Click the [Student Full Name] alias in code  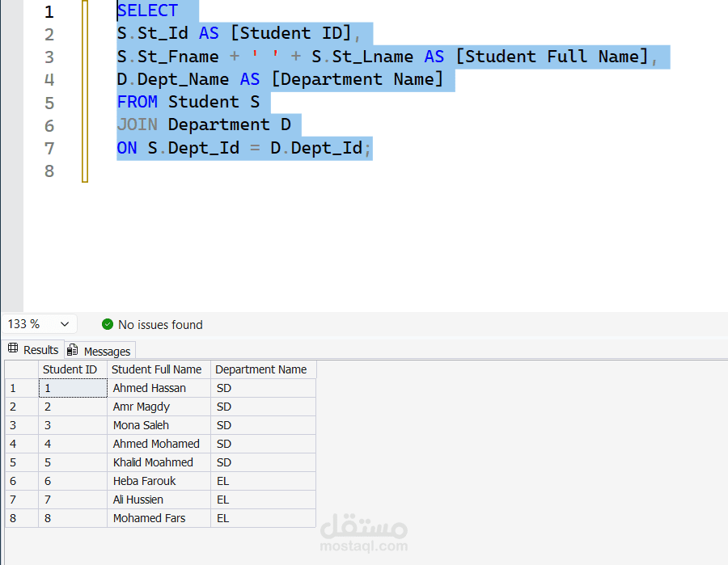[552, 57]
